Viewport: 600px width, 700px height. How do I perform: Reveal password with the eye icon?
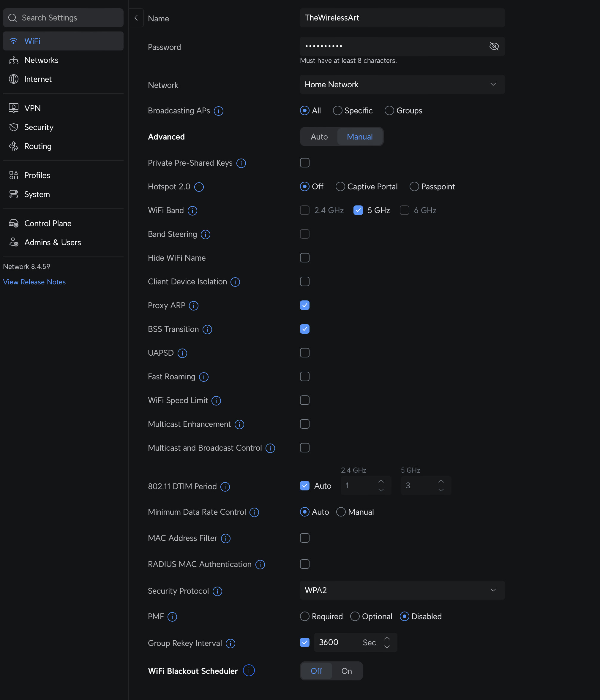click(x=494, y=46)
